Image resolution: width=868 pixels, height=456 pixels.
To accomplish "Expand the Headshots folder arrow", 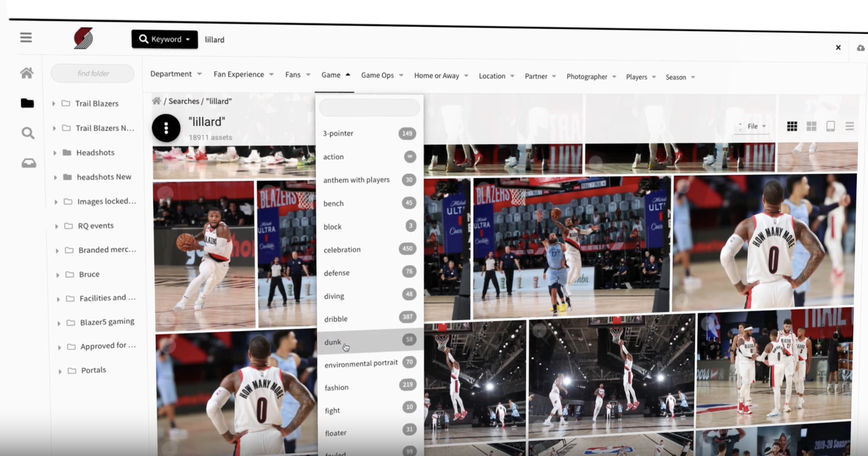I will coord(54,153).
